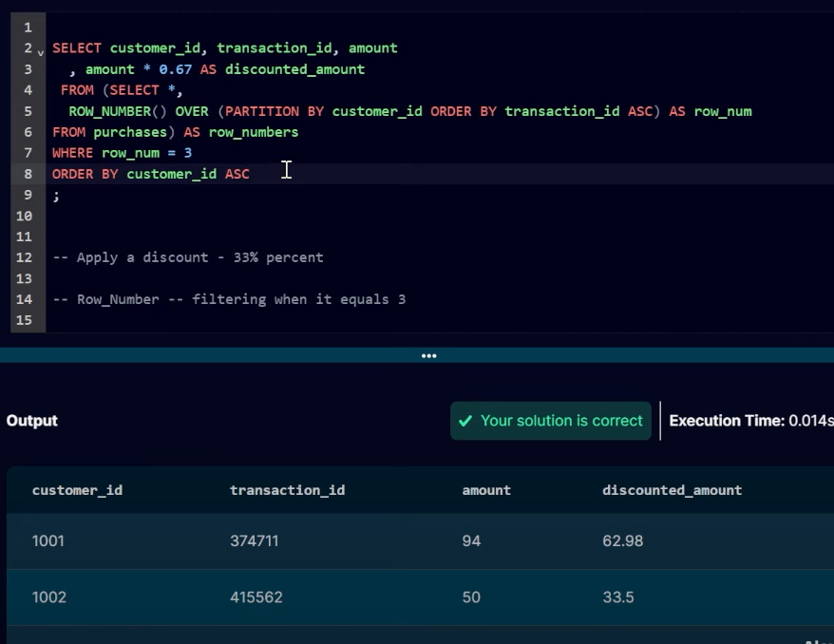The image size is (834, 644).
Task: Click the 0.67 multiplier value in line 3
Action: [x=175, y=69]
